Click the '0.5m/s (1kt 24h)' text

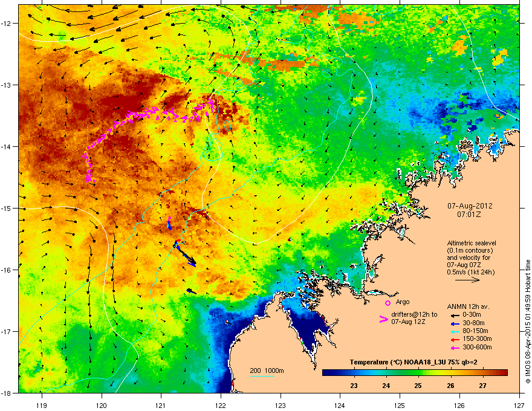click(470, 272)
